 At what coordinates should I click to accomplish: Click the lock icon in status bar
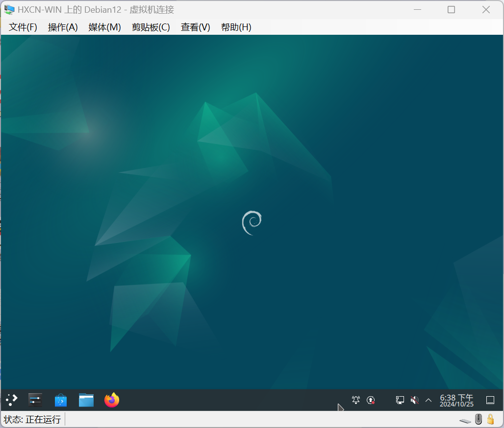[490, 419]
